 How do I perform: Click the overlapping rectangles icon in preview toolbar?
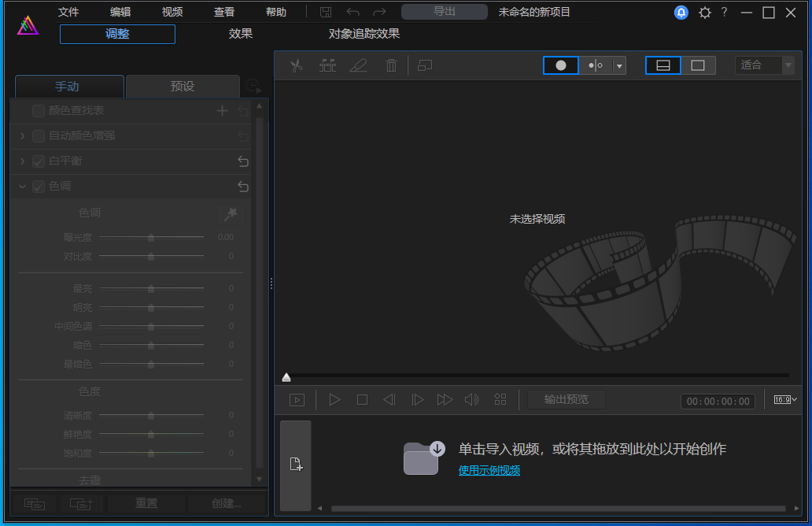(x=425, y=66)
